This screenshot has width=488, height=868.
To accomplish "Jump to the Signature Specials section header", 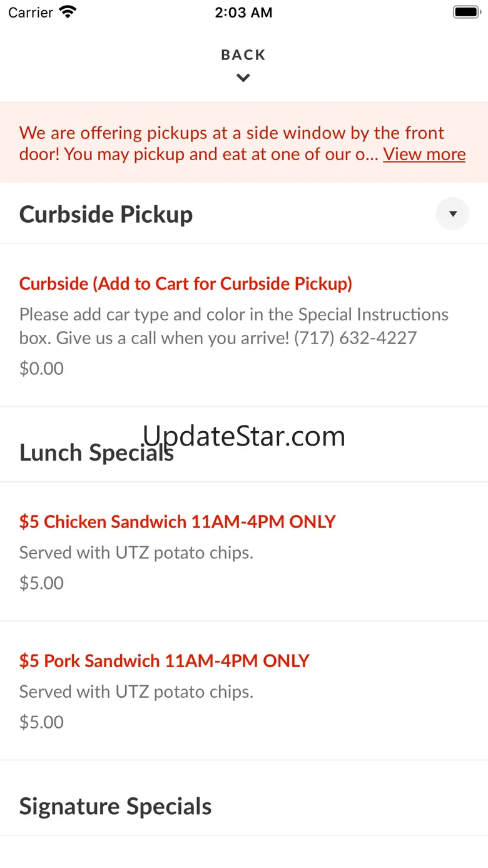I will pyautogui.click(x=116, y=807).
